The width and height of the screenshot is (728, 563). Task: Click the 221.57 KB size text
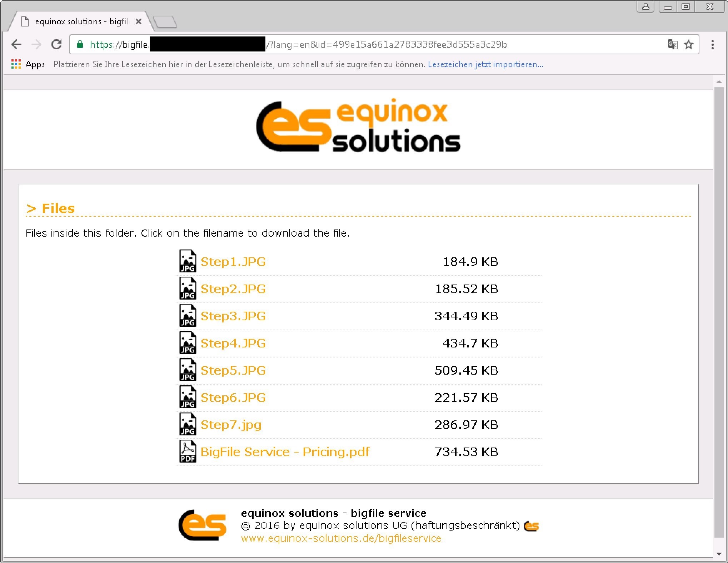tap(466, 397)
